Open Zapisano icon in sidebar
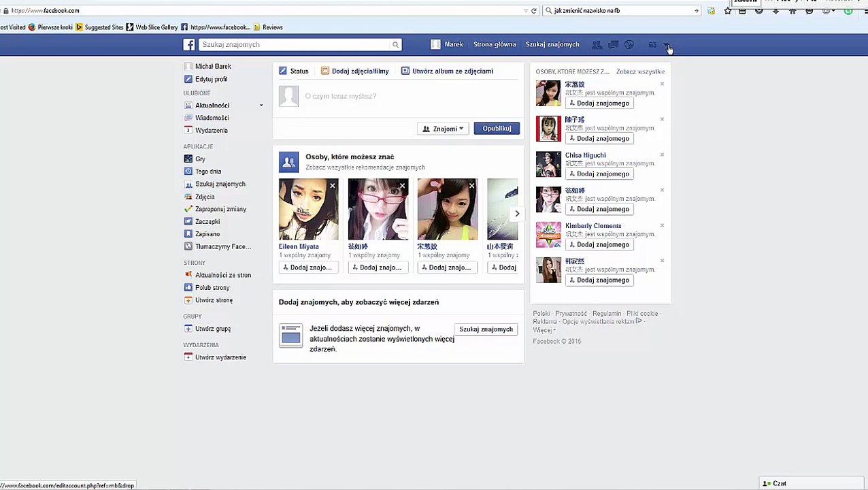This screenshot has width=868, height=490. (x=188, y=234)
